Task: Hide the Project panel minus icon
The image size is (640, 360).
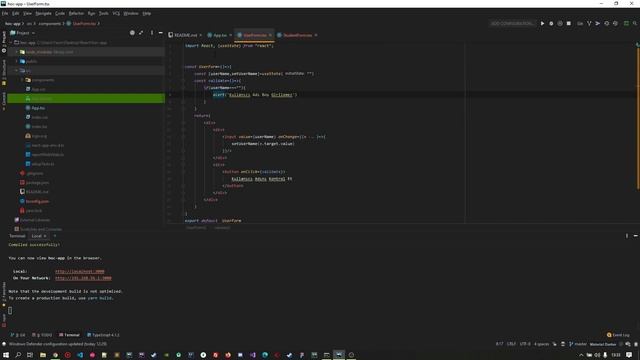Action: click(160, 33)
